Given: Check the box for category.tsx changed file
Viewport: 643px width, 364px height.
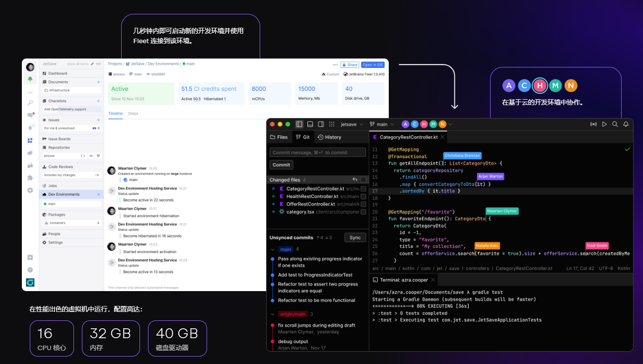Looking at the screenshot, I should point(363,212).
